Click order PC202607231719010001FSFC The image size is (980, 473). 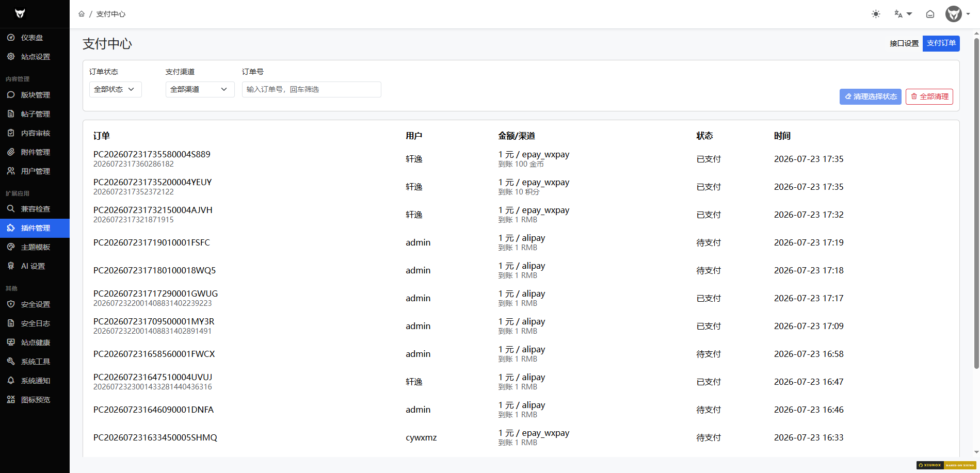tap(151, 242)
